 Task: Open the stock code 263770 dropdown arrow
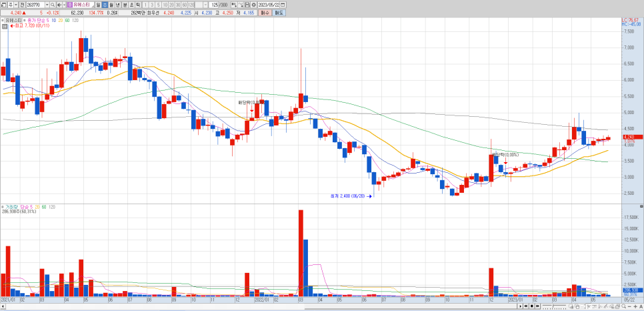click(47, 5)
